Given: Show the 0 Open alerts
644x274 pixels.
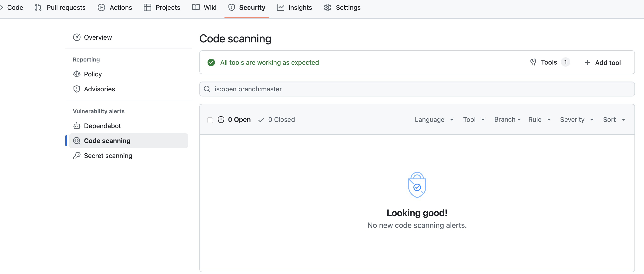Looking at the screenshot, I should click(x=234, y=120).
